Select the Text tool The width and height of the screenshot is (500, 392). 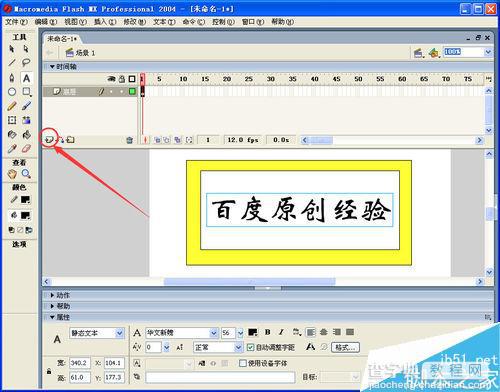point(26,78)
